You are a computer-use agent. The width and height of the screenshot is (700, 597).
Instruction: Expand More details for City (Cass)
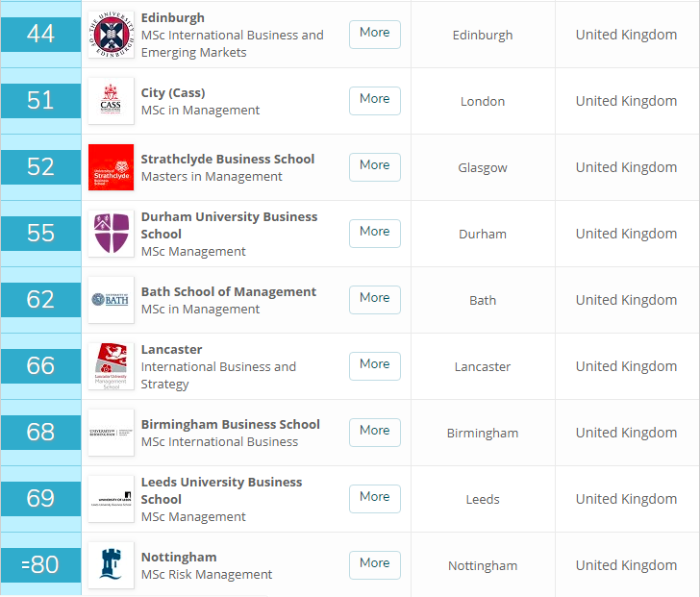click(x=374, y=100)
